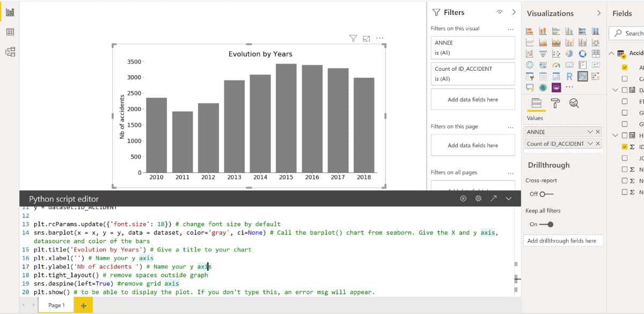Select the Clustered column chart visualization

coord(569,31)
